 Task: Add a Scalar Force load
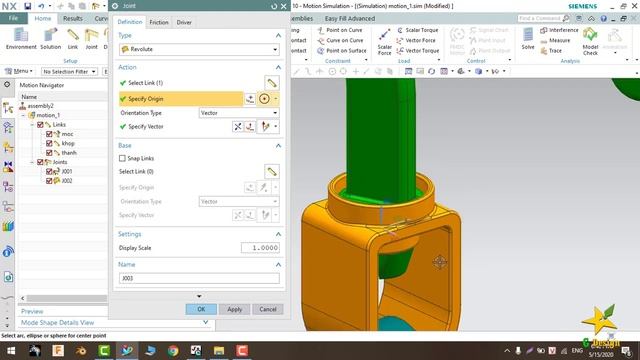tap(384, 41)
